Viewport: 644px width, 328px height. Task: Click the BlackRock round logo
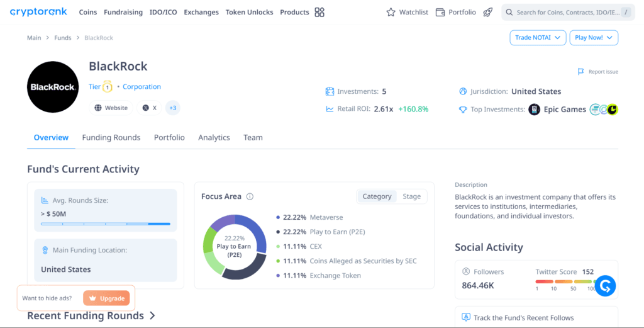(53, 87)
